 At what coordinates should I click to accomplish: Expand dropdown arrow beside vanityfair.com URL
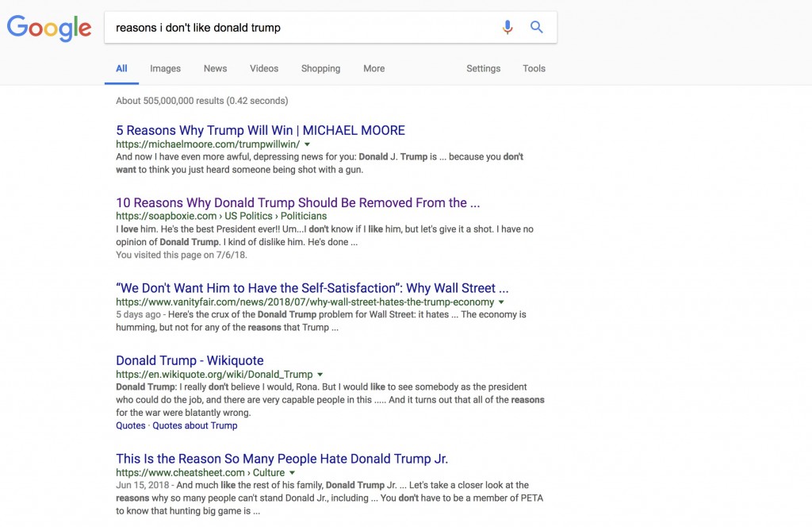(501, 302)
